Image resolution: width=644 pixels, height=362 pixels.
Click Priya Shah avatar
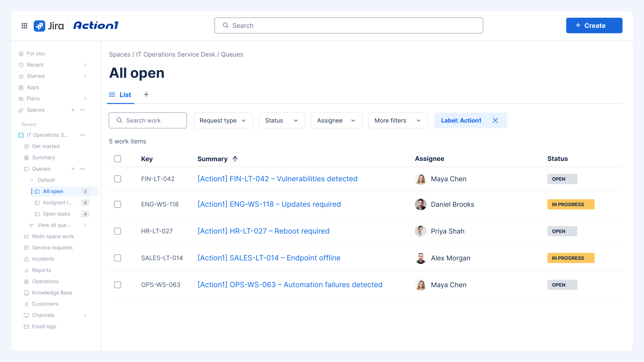point(421,231)
